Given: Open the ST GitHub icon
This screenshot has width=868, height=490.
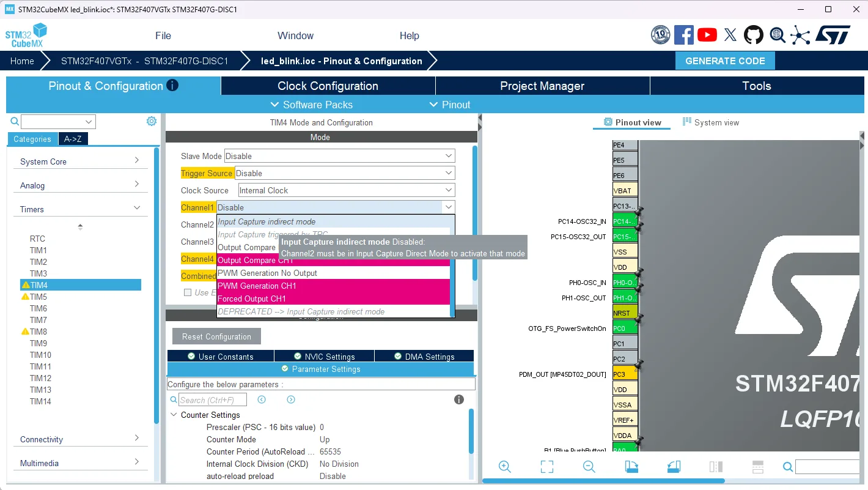Looking at the screenshot, I should [754, 35].
